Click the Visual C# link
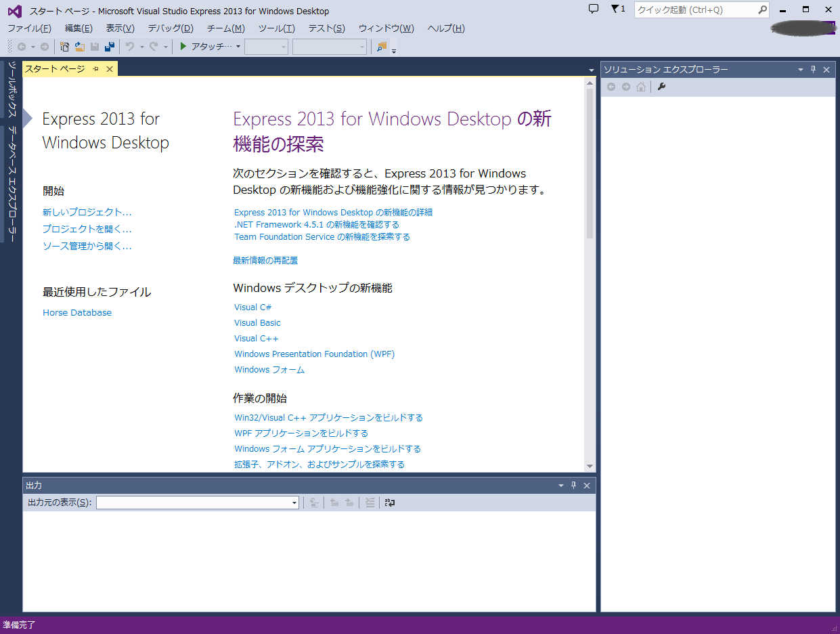Screen dimensions: 840x634 (253, 308)
